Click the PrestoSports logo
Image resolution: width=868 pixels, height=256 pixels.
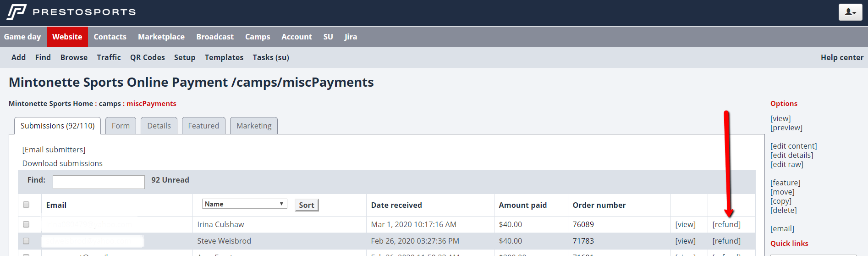(71, 12)
